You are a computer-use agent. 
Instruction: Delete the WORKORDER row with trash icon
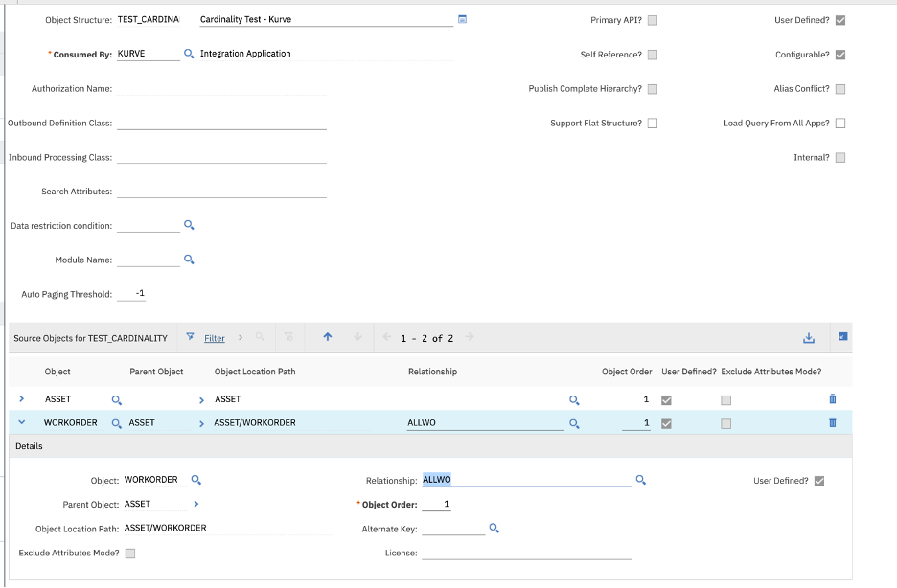(832, 422)
